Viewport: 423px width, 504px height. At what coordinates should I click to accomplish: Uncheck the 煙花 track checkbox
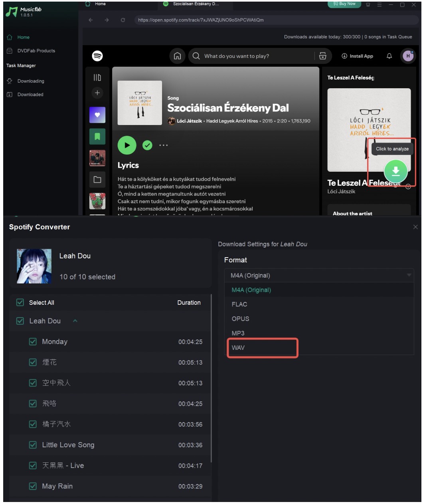click(33, 362)
